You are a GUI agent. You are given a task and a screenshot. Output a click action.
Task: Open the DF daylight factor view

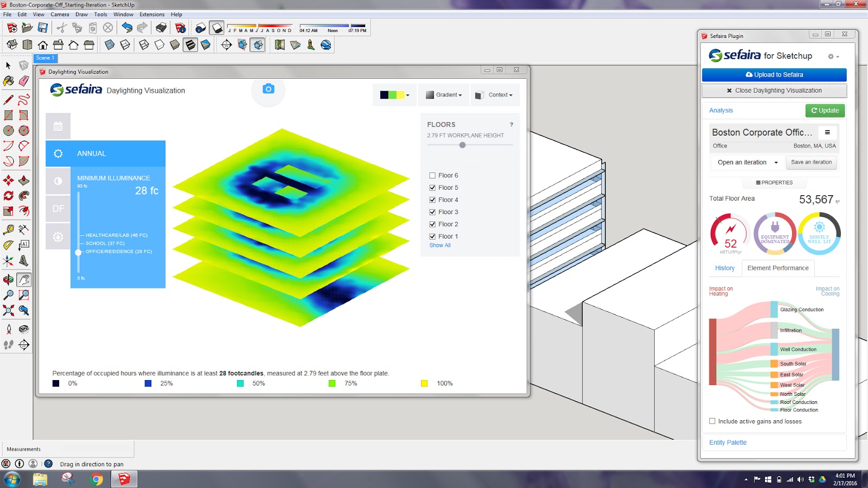[58, 209]
